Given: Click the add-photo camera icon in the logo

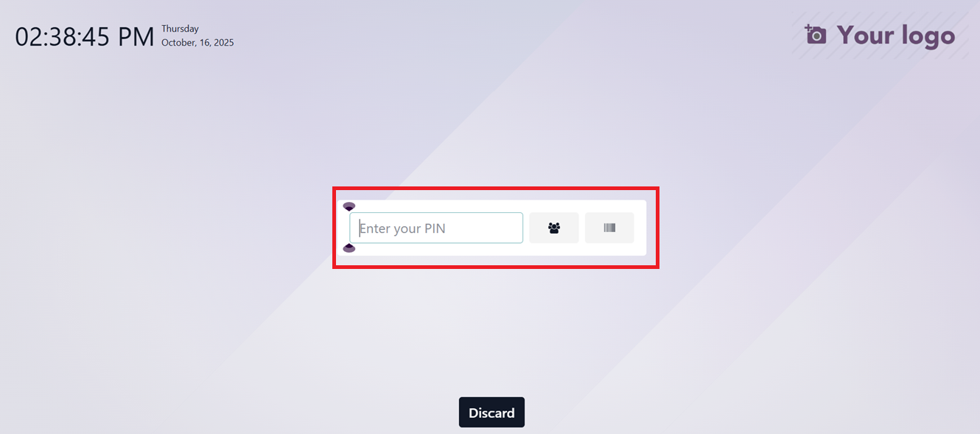Looking at the screenshot, I should pos(816,35).
